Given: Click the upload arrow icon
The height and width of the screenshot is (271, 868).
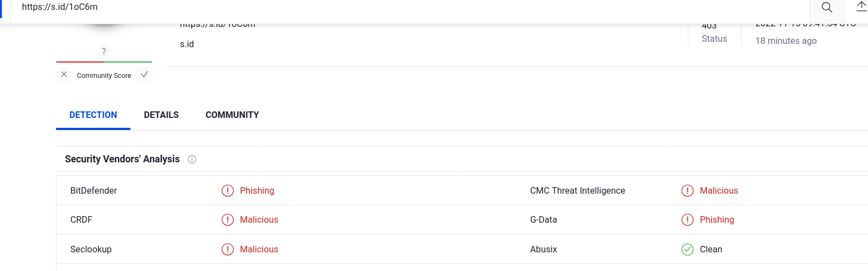Looking at the screenshot, I should (861, 7).
